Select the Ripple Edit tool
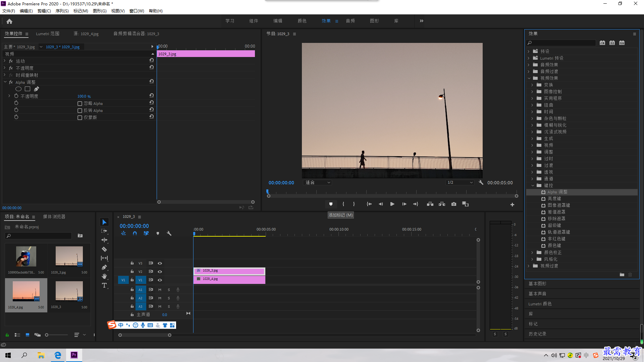 [104, 240]
